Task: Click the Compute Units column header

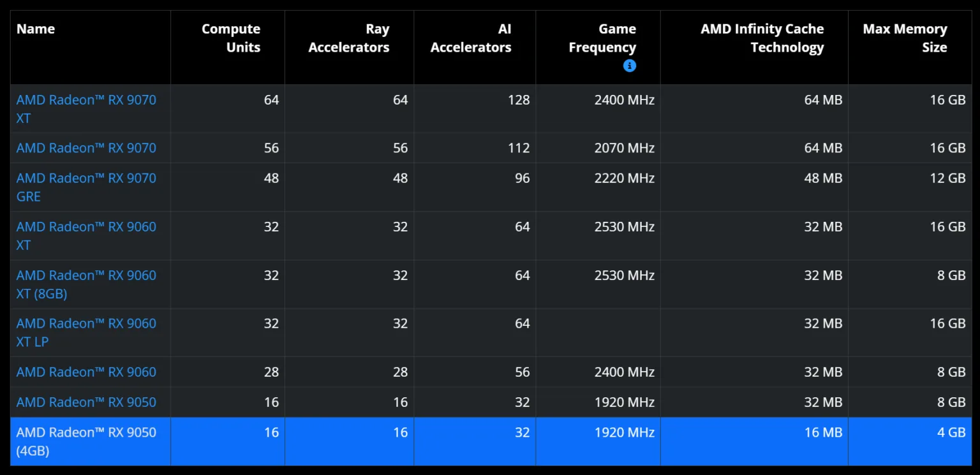Action: click(231, 38)
